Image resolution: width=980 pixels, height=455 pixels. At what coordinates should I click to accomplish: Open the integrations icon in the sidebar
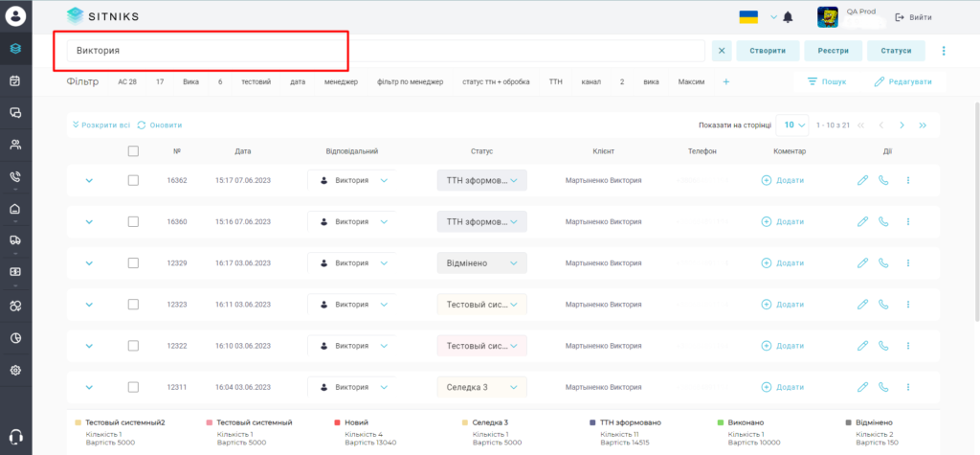pyautogui.click(x=15, y=306)
